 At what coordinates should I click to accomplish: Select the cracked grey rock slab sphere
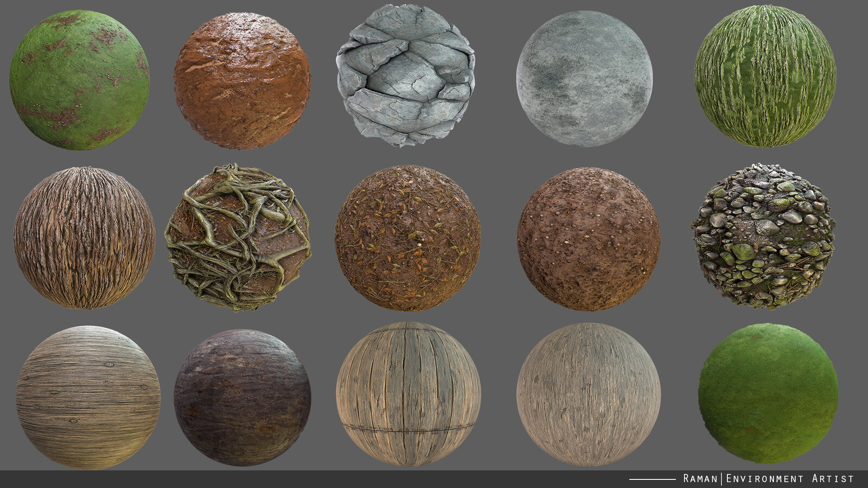tap(405, 75)
